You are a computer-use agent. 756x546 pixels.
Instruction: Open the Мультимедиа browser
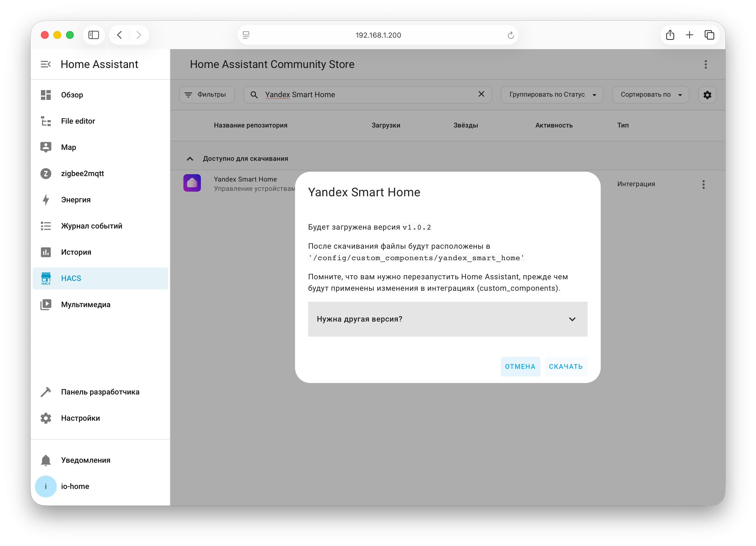tap(86, 304)
